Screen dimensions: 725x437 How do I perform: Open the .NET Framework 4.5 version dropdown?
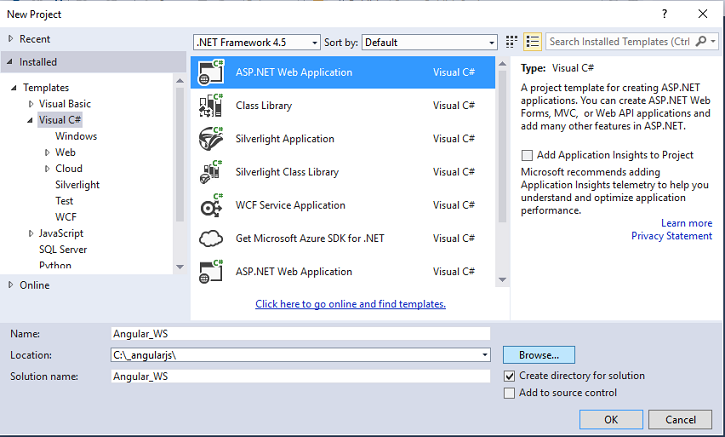[257, 43]
